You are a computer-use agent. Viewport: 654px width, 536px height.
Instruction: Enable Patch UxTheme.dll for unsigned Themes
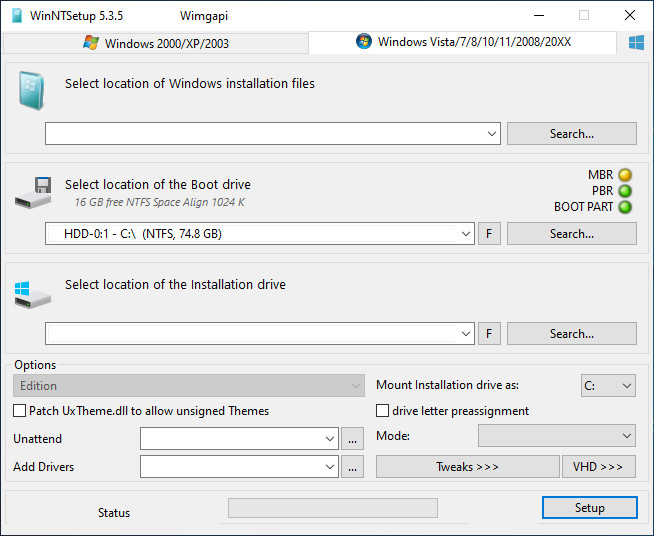[19, 411]
